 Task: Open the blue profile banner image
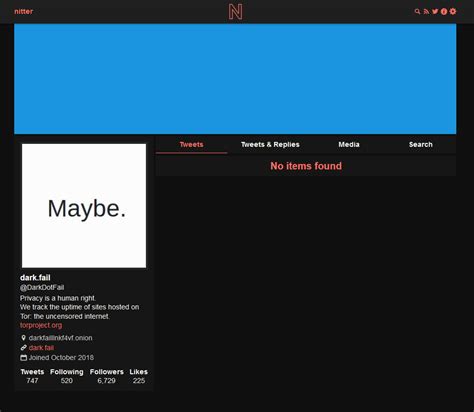(x=235, y=79)
